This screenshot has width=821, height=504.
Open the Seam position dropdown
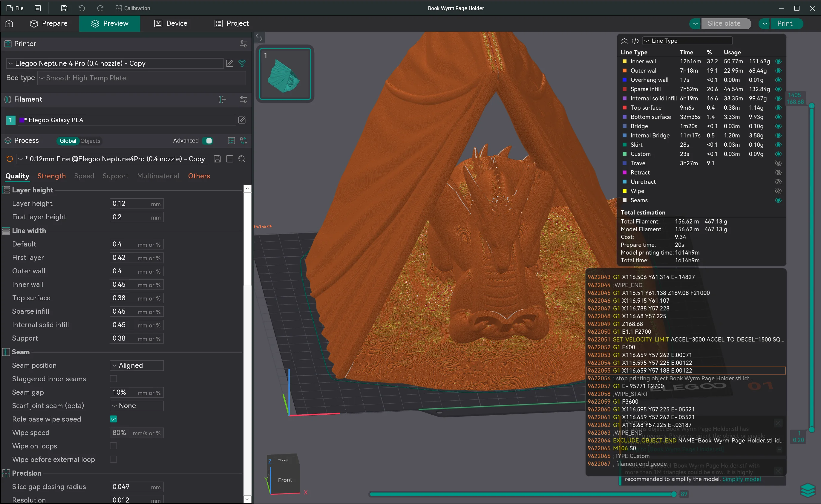pyautogui.click(x=137, y=365)
